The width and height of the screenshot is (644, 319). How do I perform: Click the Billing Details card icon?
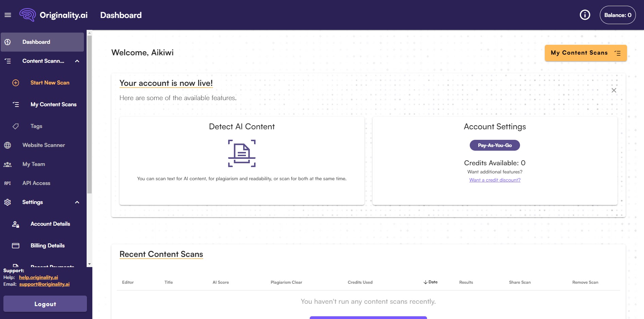(16, 246)
